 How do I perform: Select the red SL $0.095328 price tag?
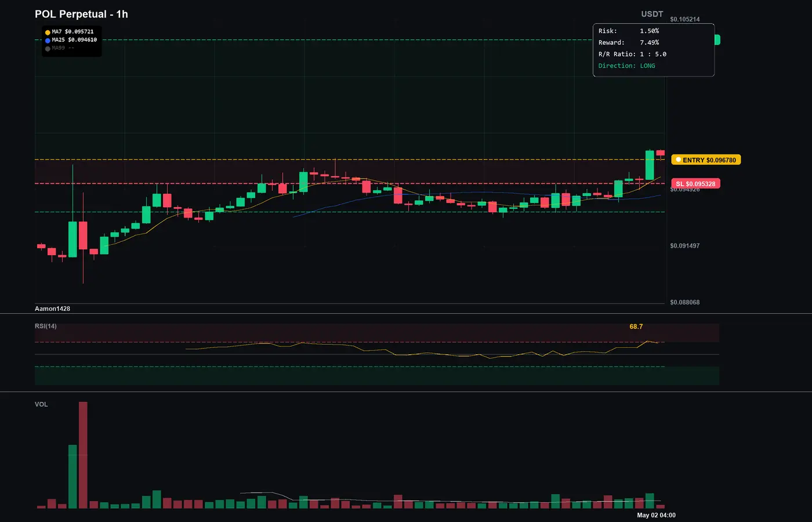click(x=695, y=184)
